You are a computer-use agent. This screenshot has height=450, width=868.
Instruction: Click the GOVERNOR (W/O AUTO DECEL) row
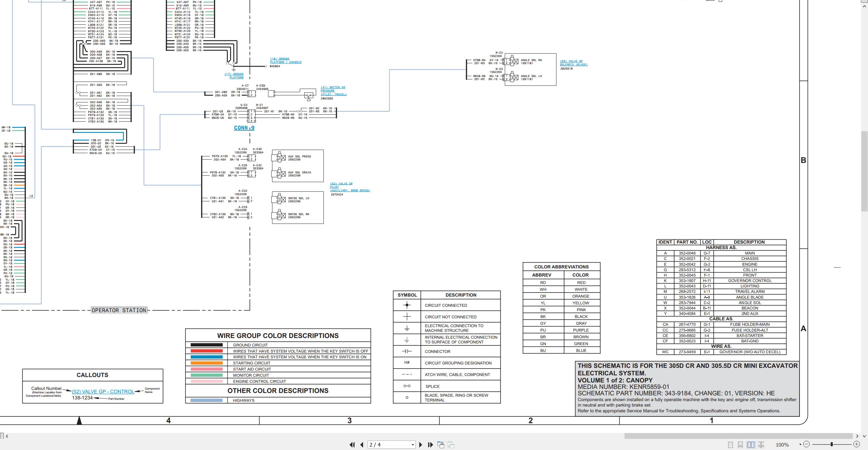point(721,352)
